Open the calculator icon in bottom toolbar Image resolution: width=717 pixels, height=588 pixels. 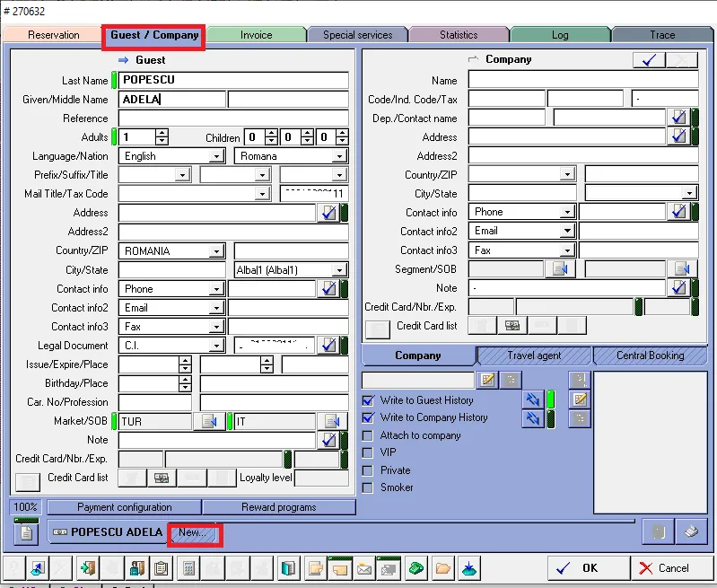click(x=188, y=568)
